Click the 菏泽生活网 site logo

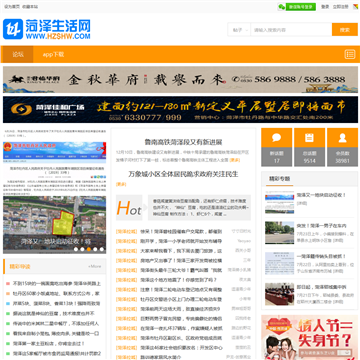point(47,29)
